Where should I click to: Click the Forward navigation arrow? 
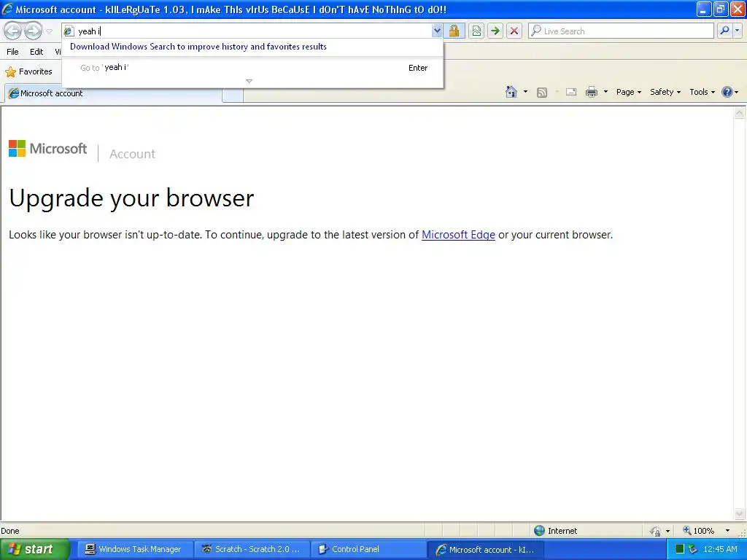pyautogui.click(x=33, y=31)
